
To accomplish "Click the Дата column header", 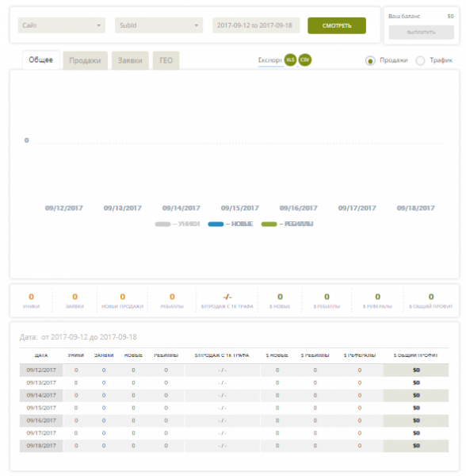I will [x=41, y=355].
